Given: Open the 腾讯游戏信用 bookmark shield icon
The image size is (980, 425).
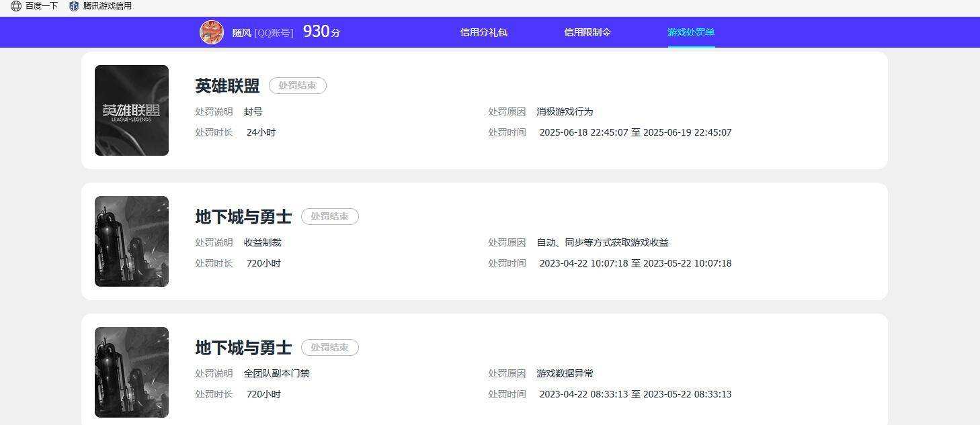Looking at the screenshot, I should click(74, 6).
